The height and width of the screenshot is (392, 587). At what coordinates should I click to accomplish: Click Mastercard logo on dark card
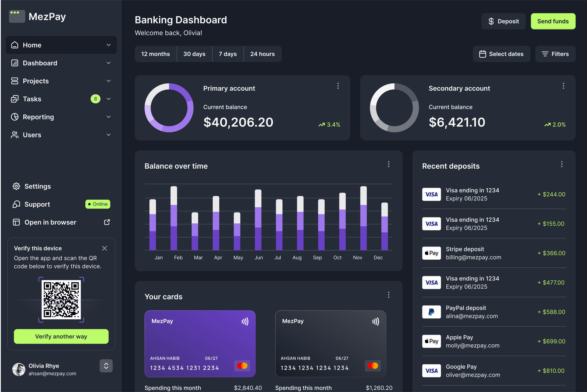point(373,366)
